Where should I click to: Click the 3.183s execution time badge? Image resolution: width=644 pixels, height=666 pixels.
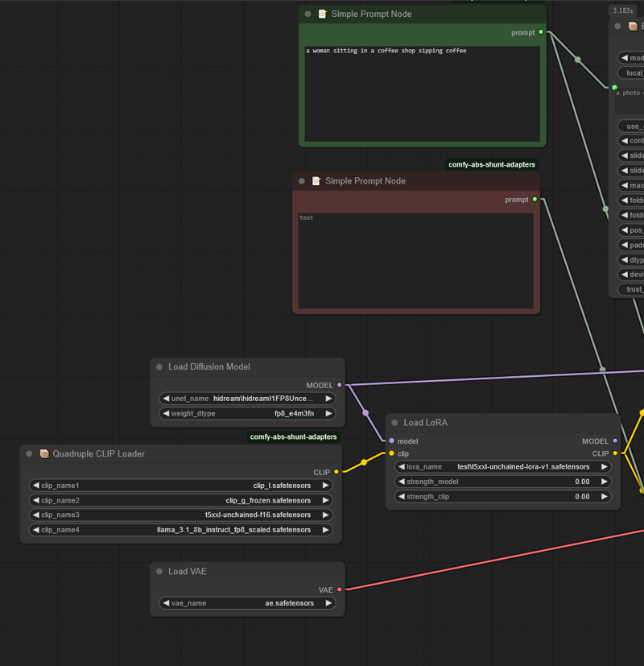623,10
